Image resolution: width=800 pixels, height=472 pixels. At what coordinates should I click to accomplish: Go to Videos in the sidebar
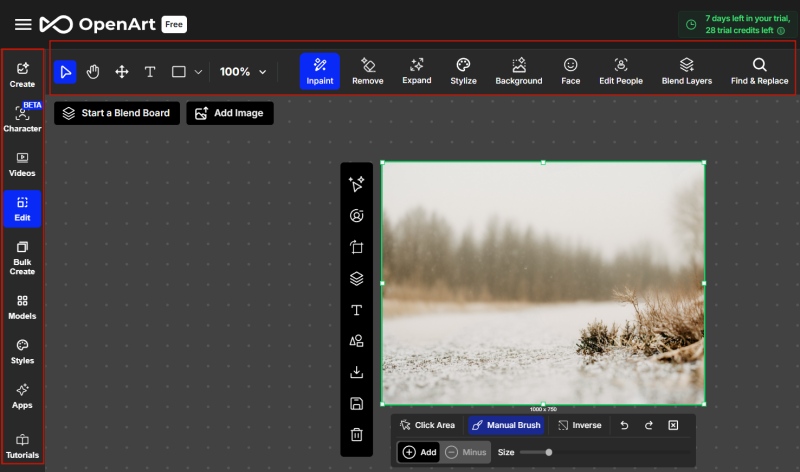22,164
